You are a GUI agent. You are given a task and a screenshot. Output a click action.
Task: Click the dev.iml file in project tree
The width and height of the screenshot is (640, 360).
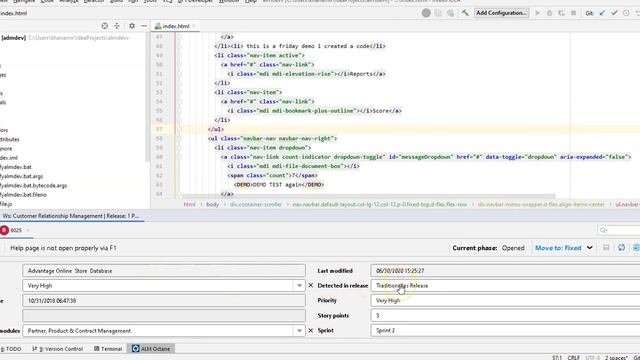9,158
